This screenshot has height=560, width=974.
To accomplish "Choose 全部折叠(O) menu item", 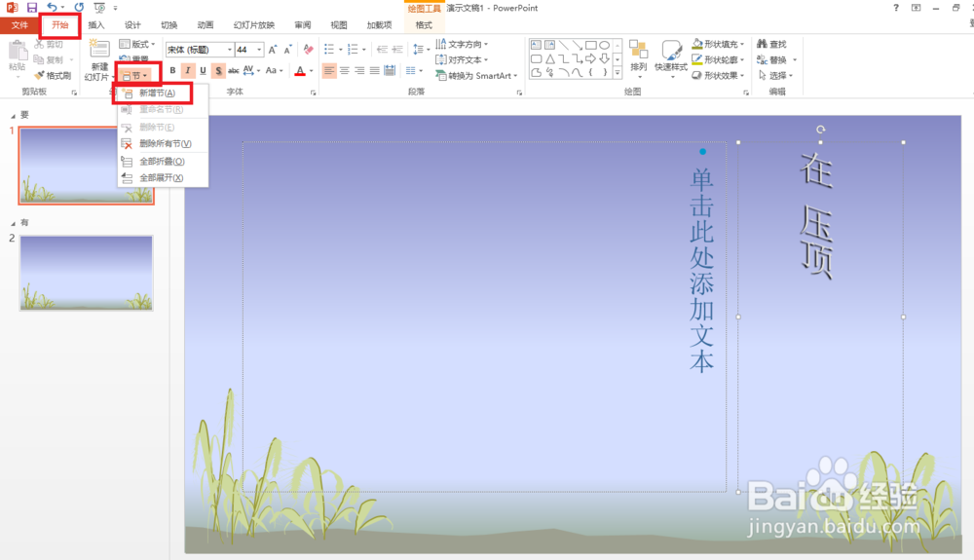I will pos(163,161).
